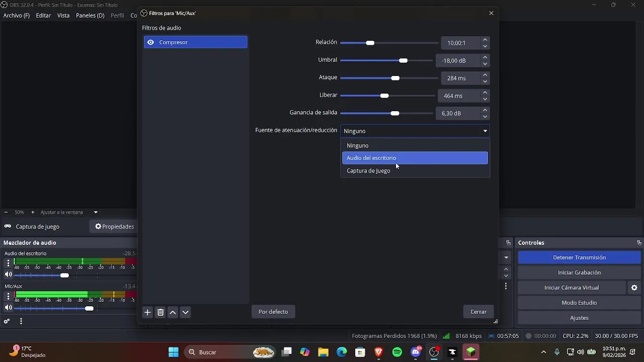Open Fuente de atenuación/reducción combo box
Viewport: 644px width, 362px height.
[x=415, y=131]
